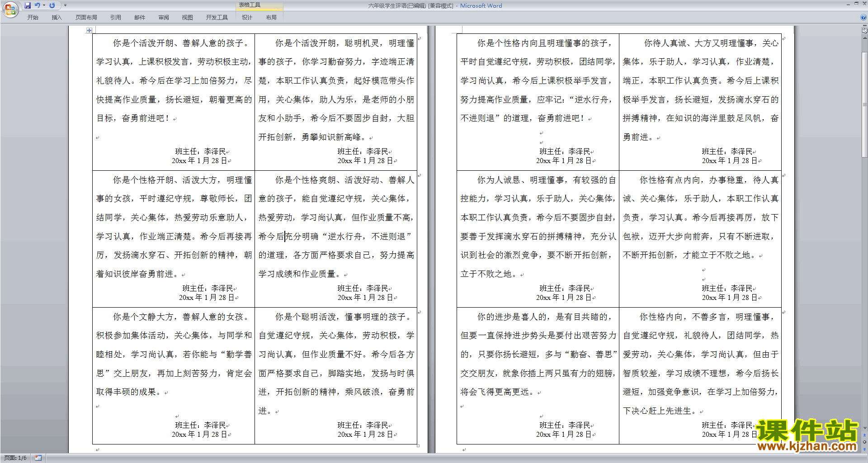Screen dimensions: 868x463
Task: Click the macro recording icon in status bar
Action: click(38, 458)
